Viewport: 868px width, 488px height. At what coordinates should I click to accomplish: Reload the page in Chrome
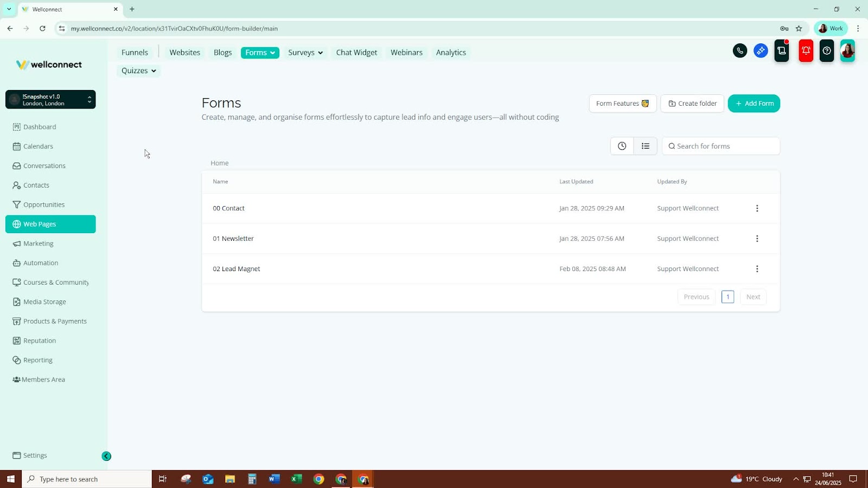[42, 29]
